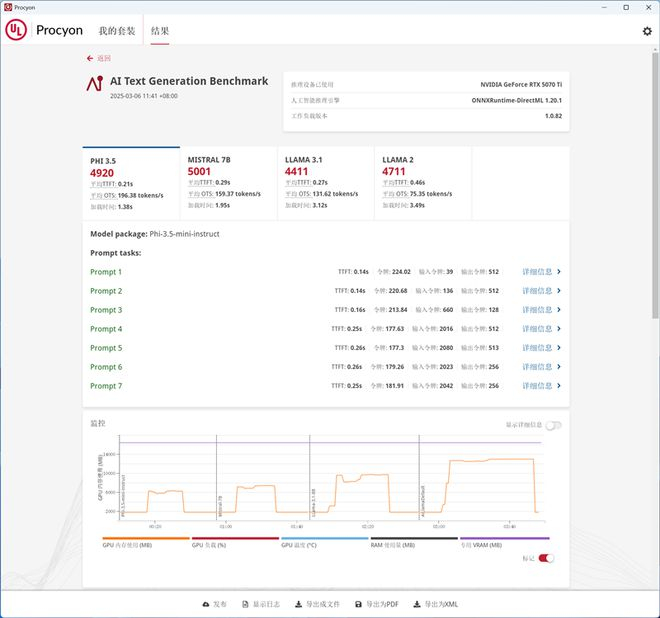Click the UL Procyon logo
This screenshot has height=618, width=660.
coord(16,31)
